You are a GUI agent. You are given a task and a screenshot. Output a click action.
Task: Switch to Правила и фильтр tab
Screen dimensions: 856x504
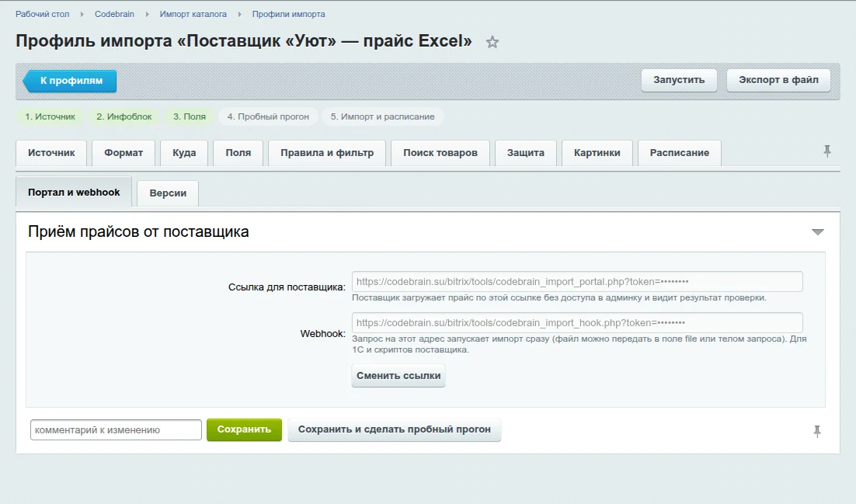pos(327,153)
